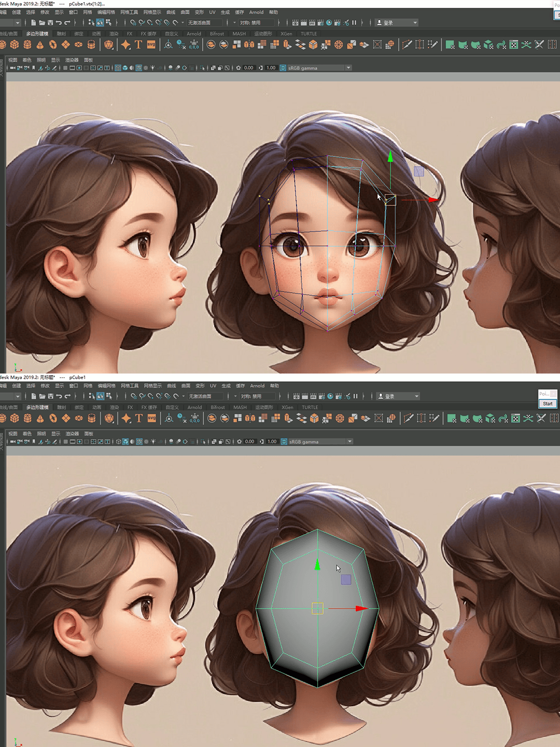Toggle wireframe display in the upper viewport toolbar

[x=118, y=68]
